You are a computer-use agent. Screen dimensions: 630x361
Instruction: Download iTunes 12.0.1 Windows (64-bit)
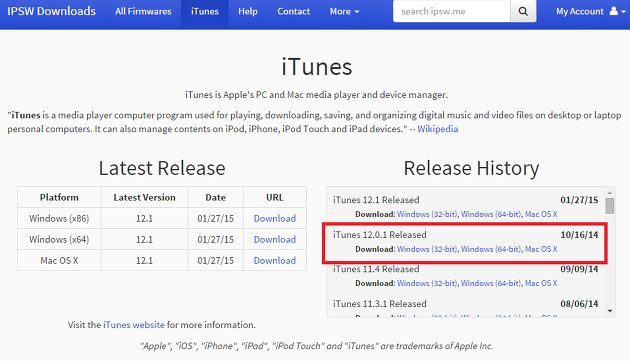pos(491,249)
